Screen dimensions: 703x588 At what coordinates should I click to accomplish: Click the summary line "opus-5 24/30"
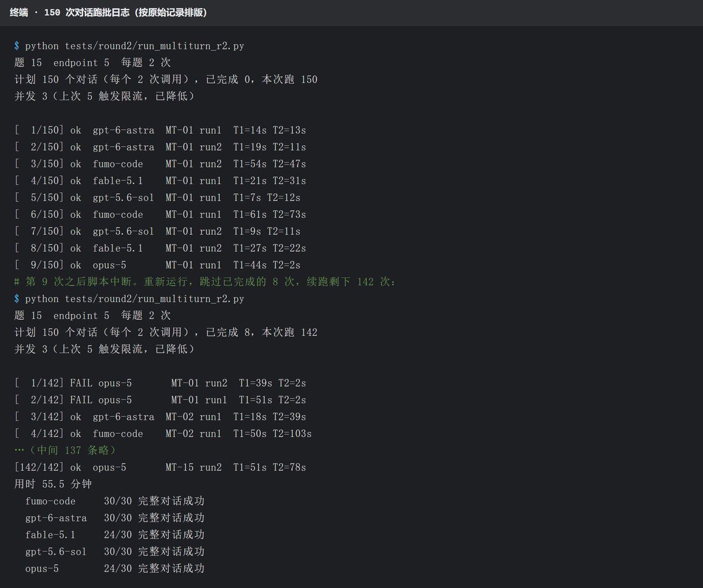(x=115, y=569)
